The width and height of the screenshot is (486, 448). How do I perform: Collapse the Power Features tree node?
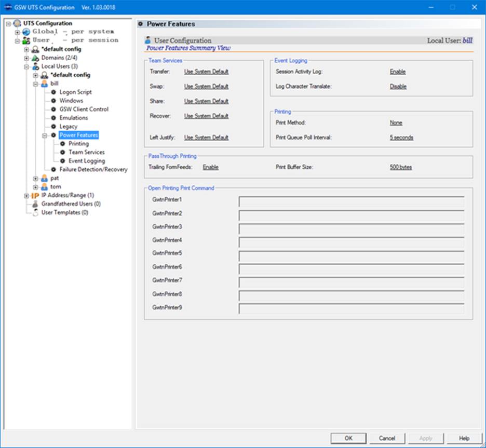(x=45, y=135)
